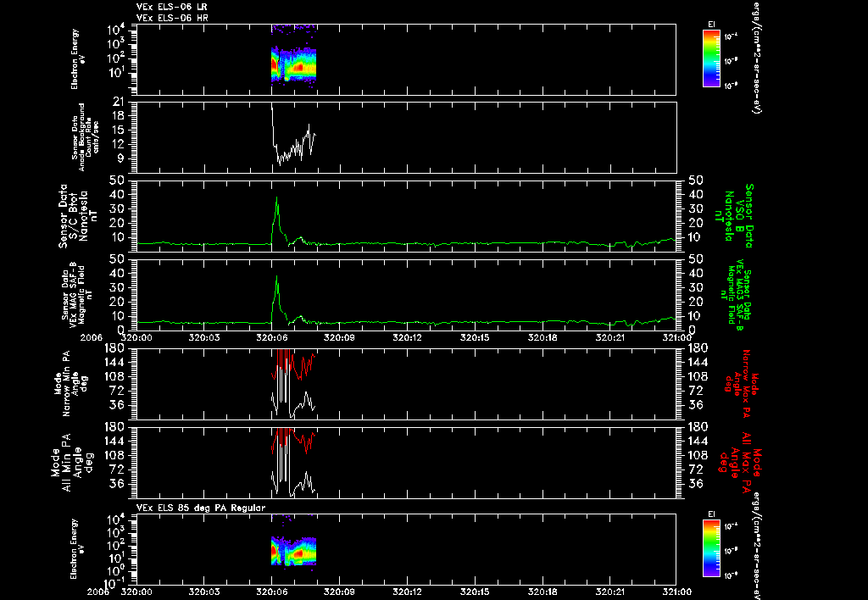Click the bottom-right ergs/(cm**2-sr-sec-eV) units label

click(756, 546)
